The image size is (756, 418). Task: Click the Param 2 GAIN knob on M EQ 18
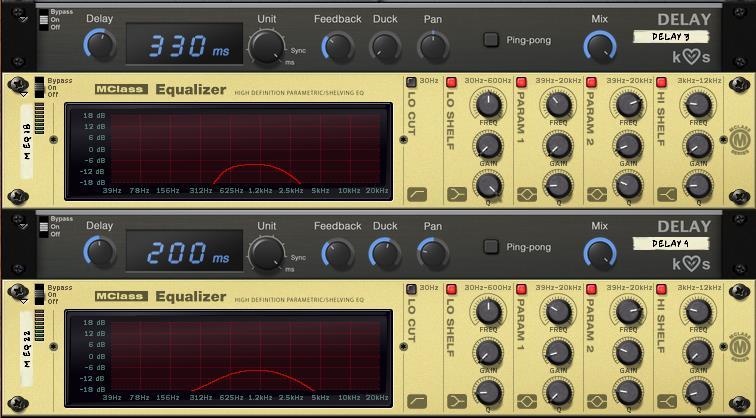pyautogui.click(x=628, y=145)
